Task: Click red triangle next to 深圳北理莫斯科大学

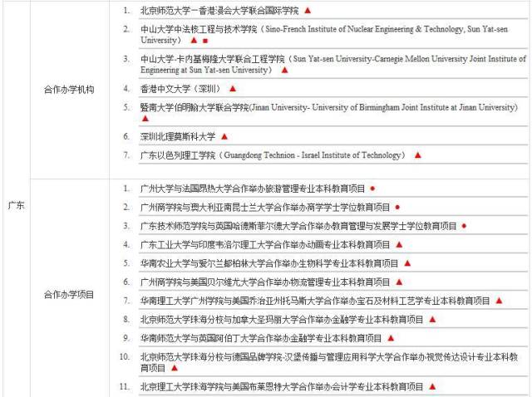Action: (224, 137)
